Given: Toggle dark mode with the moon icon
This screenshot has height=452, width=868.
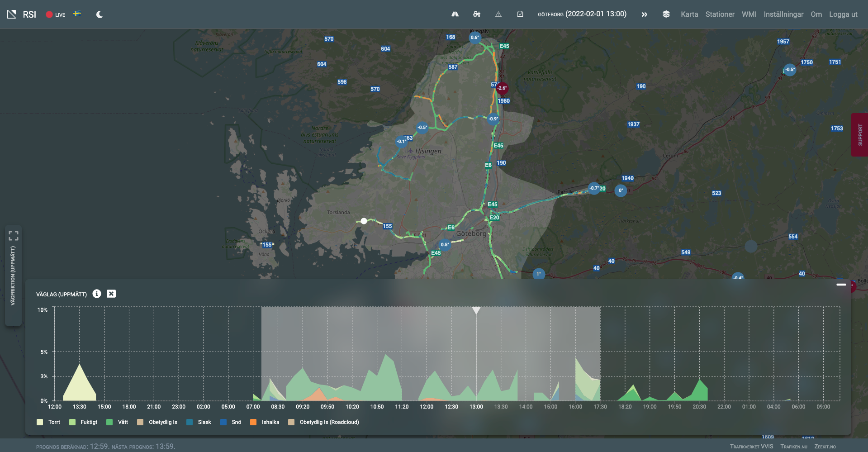Looking at the screenshot, I should coord(100,14).
